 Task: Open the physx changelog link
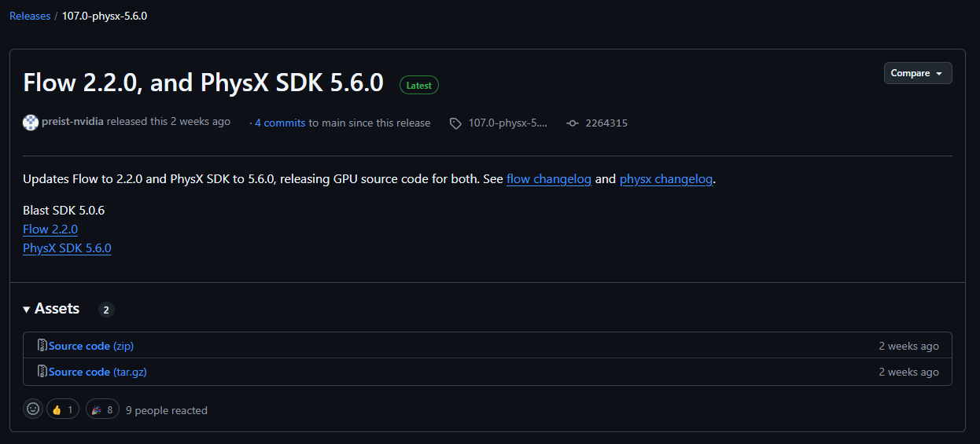(x=666, y=179)
